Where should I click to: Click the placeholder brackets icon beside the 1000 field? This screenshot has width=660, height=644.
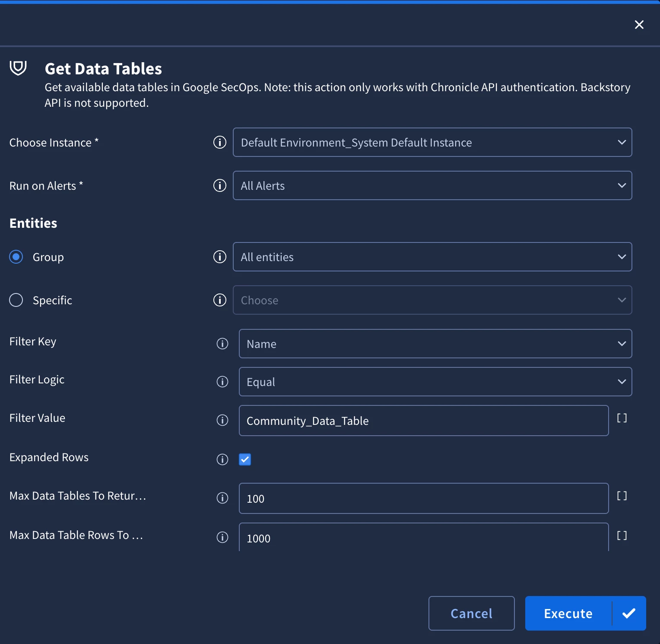(x=622, y=536)
